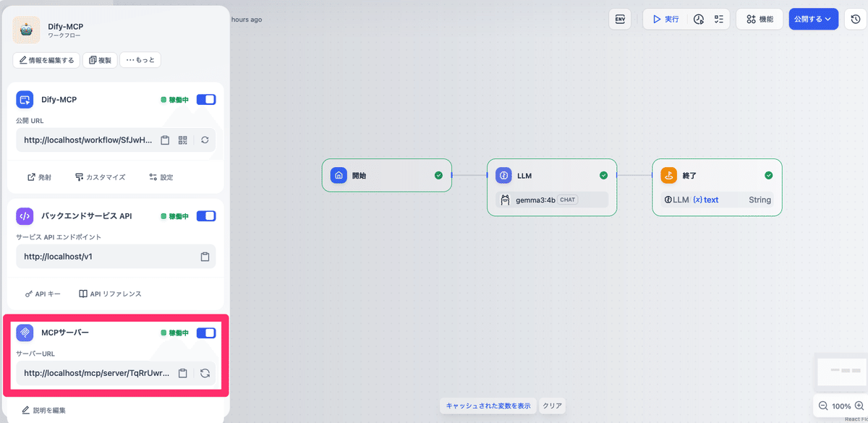868x423 pixels.
Task: Toggle the Dify-MCP web app switch
Action: click(x=206, y=100)
